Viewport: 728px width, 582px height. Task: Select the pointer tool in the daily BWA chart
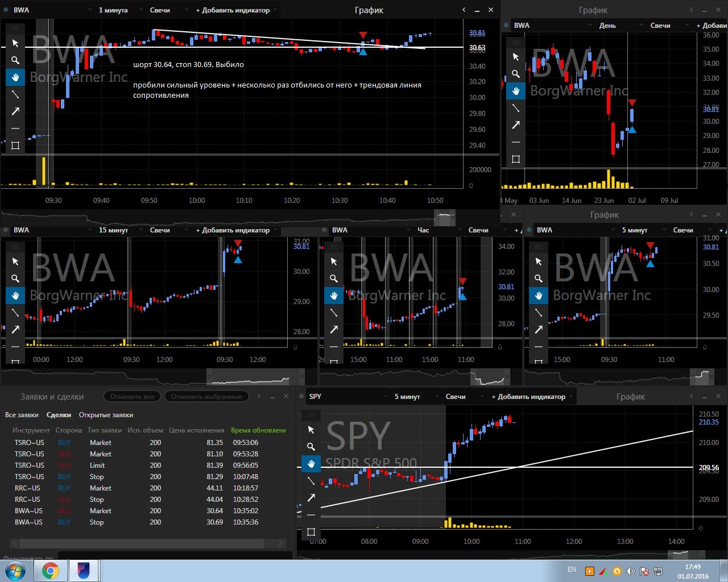point(516,57)
